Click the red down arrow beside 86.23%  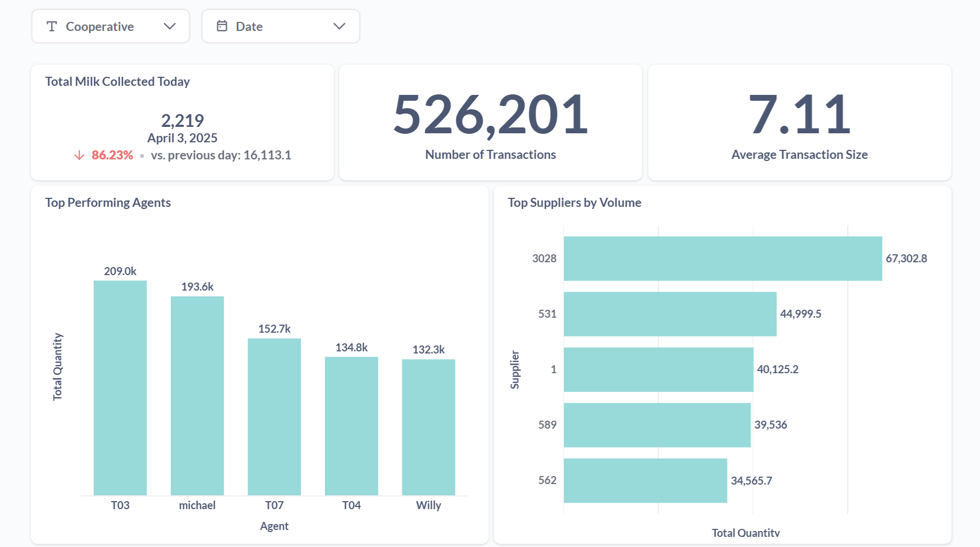coord(79,155)
